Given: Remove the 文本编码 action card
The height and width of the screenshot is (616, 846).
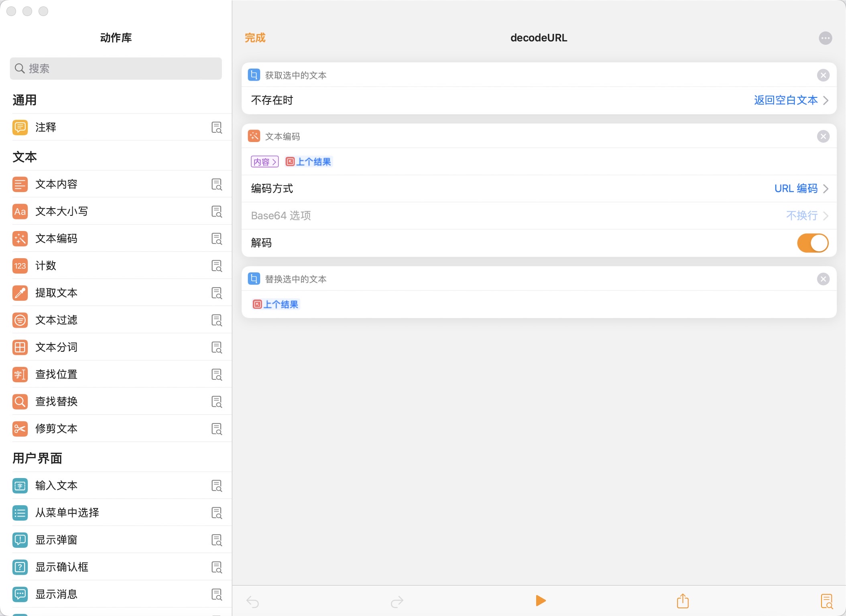Looking at the screenshot, I should [x=823, y=136].
